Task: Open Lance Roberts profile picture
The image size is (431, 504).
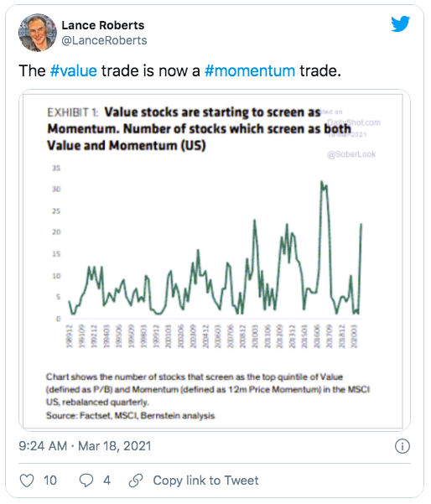Action: click(38, 33)
